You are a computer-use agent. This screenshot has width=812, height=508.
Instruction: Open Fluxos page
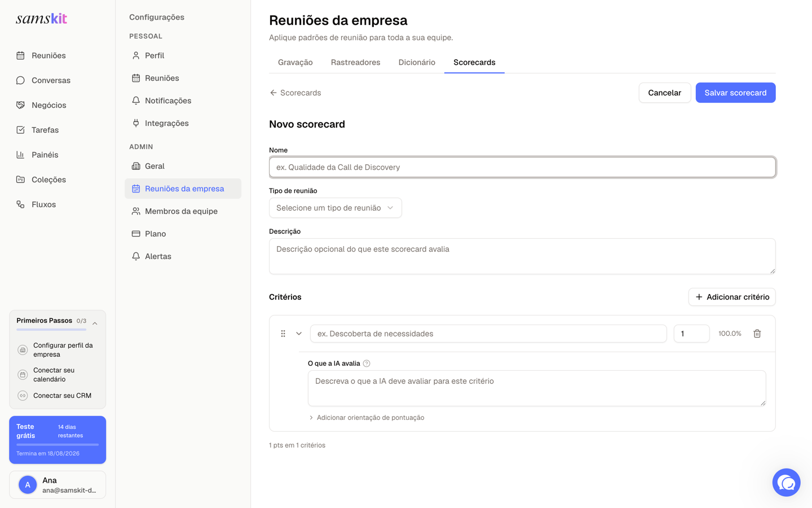58,204
